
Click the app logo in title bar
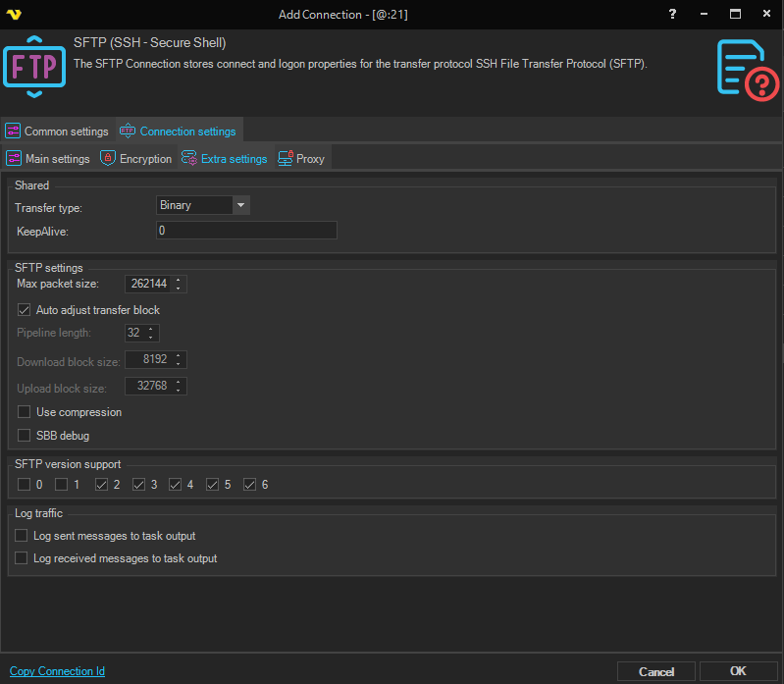(14, 15)
